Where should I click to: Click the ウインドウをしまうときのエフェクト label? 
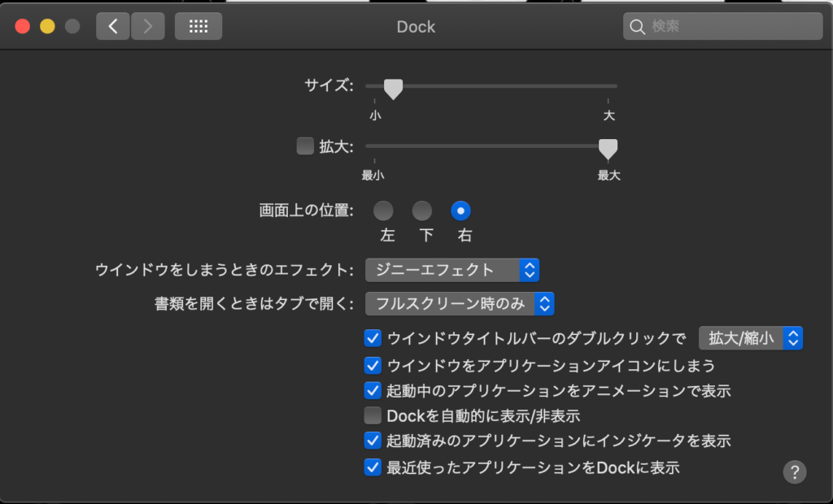(225, 271)
